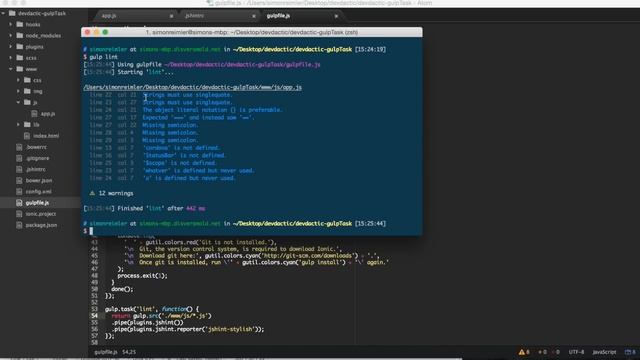Screen dimensions: 640x360
Task: Click line number 54 in editor gutter
Action: tap(95, 316)
